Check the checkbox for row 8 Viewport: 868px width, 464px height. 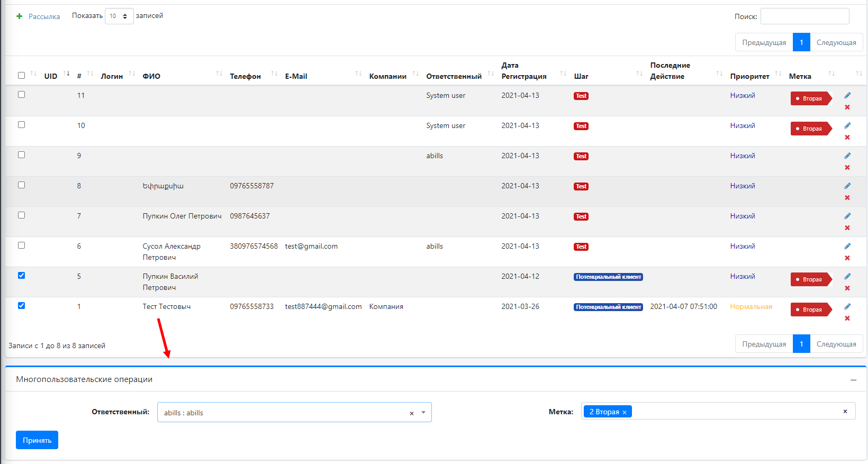(22, 185)
